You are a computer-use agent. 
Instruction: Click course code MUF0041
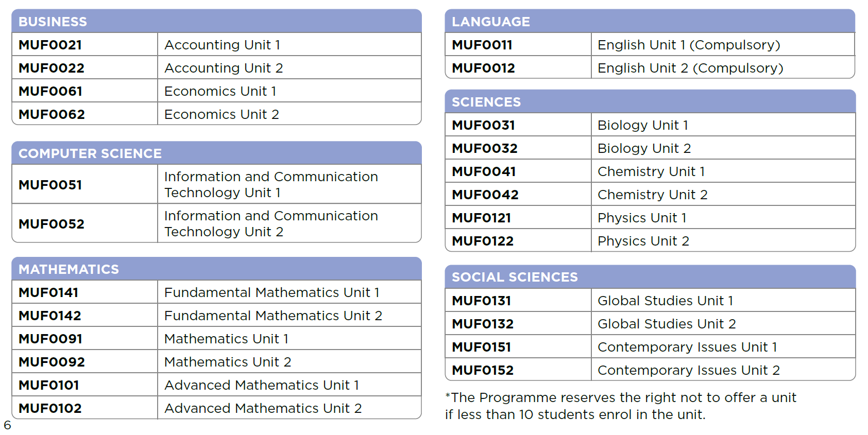click(x=484, y=171)
